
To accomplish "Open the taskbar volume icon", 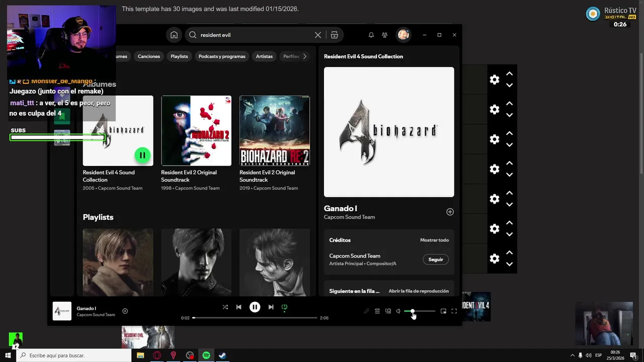I will tap(589, 355).
